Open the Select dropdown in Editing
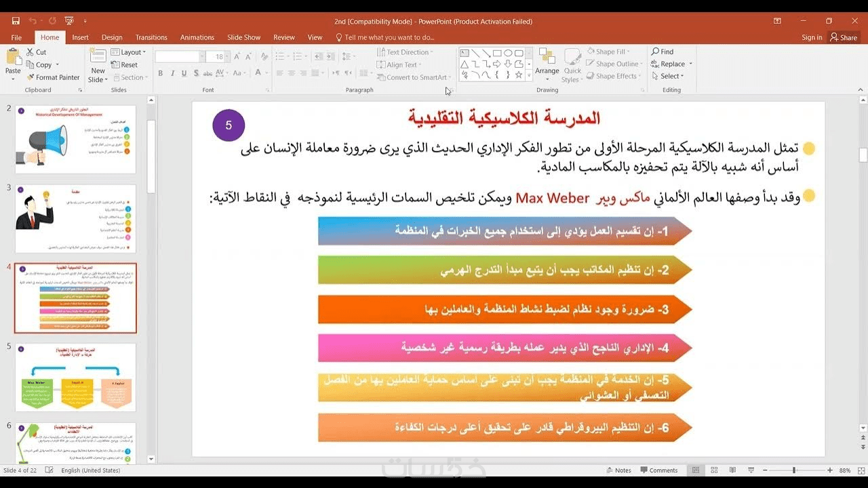The width and height of the screenshot is (868, 488). tap(667, 76)
